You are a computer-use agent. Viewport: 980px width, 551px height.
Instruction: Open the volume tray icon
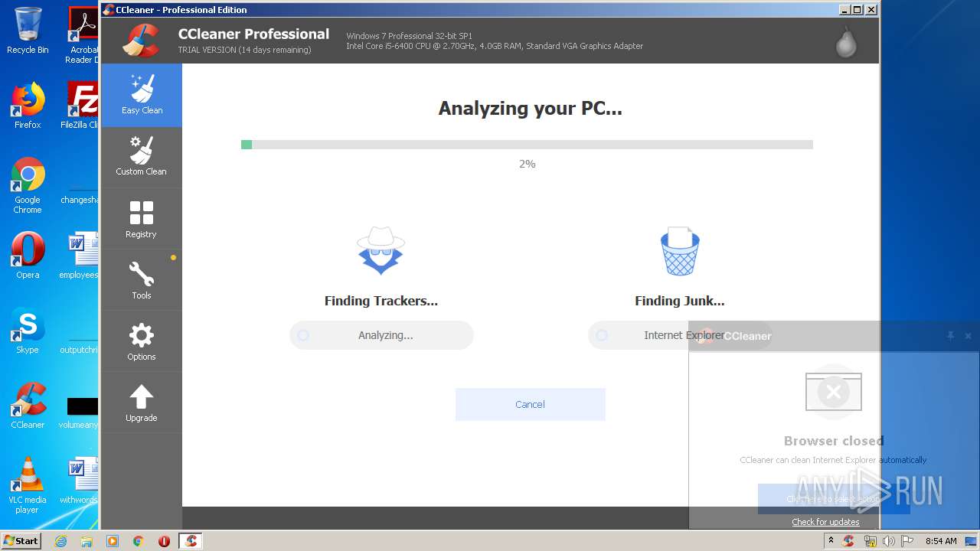888,541
